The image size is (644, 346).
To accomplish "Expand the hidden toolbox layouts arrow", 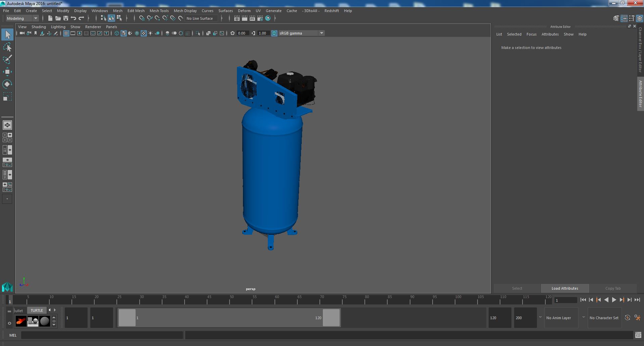I will pos(7,199).
